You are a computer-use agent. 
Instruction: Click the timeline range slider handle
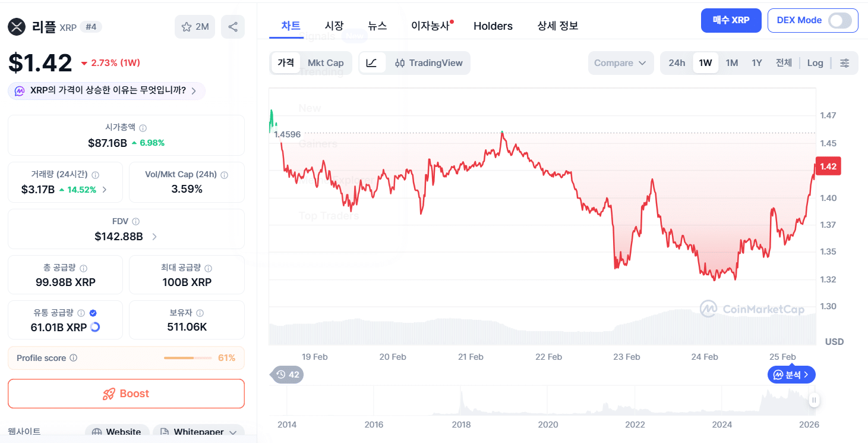[814, 400]
